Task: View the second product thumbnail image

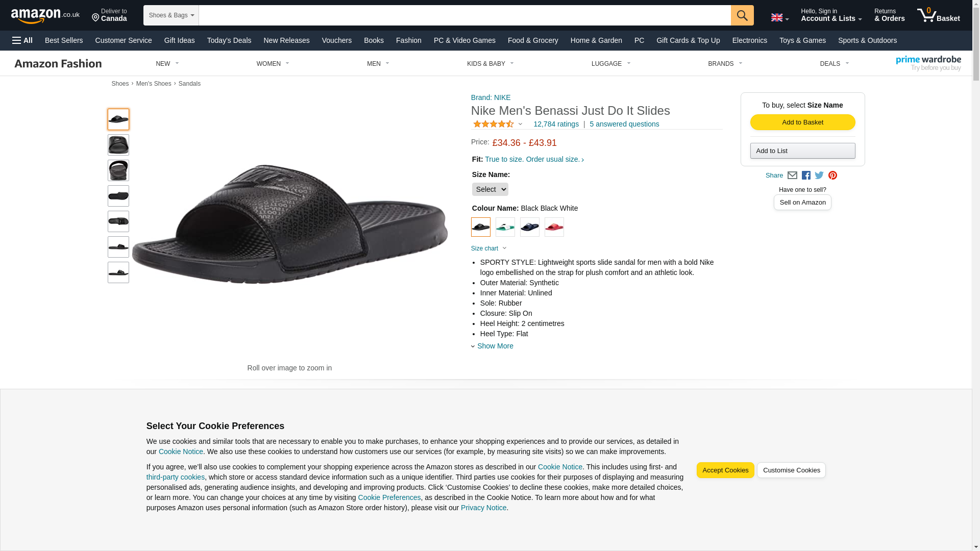Action: [118, 145]
